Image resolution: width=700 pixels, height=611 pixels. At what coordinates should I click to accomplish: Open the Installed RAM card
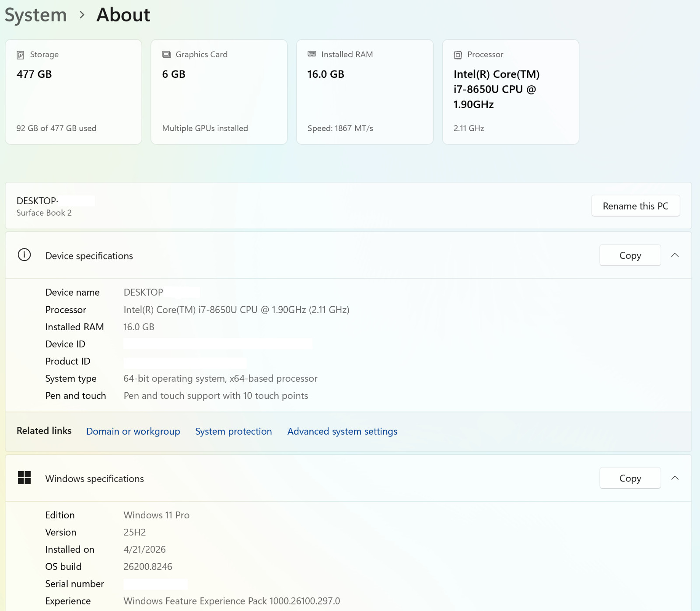(x=365, y=92)
